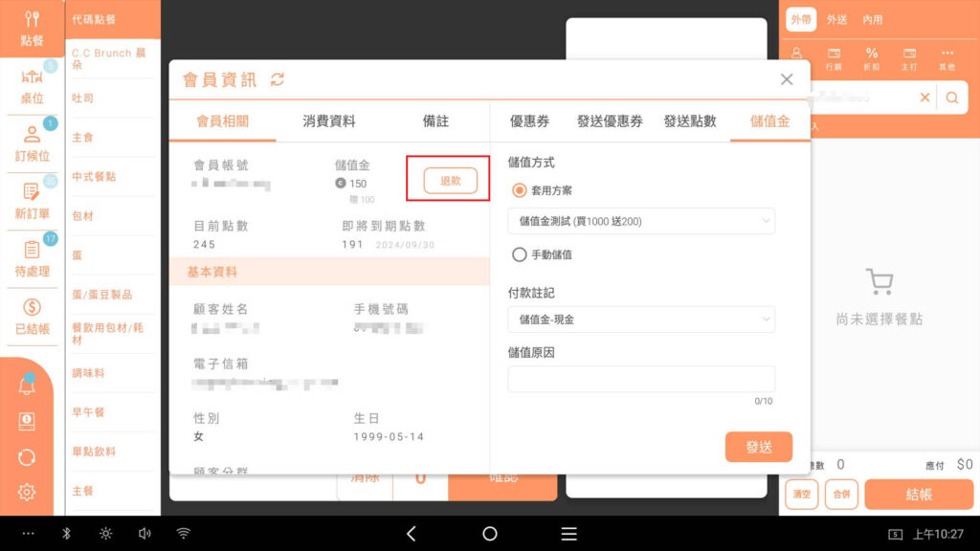
Task: Select the 手動儲值 radio option
Action: 520,255
